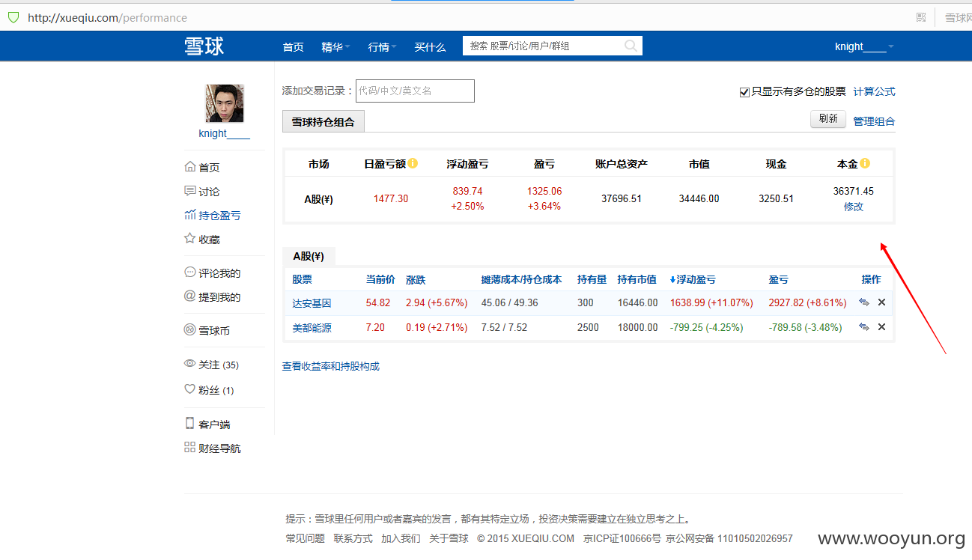Click the 盈亏 column header in holdings table
Viewport: 972px width, 560px height.
[x=778, y=279]
